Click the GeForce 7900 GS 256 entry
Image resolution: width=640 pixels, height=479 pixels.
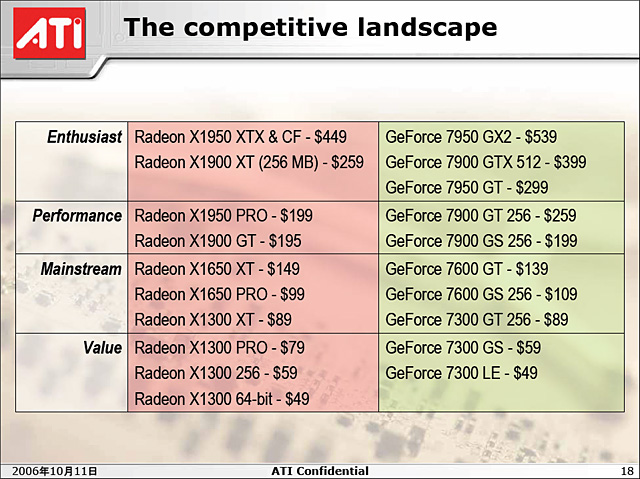(x=481, y=241)
